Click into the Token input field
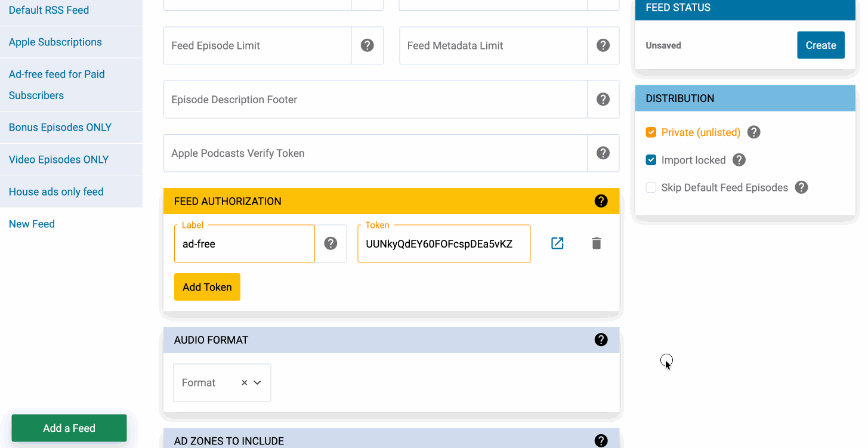Viewport: 868px width, 448px height. pyautogui.click(x=443, y=244)
